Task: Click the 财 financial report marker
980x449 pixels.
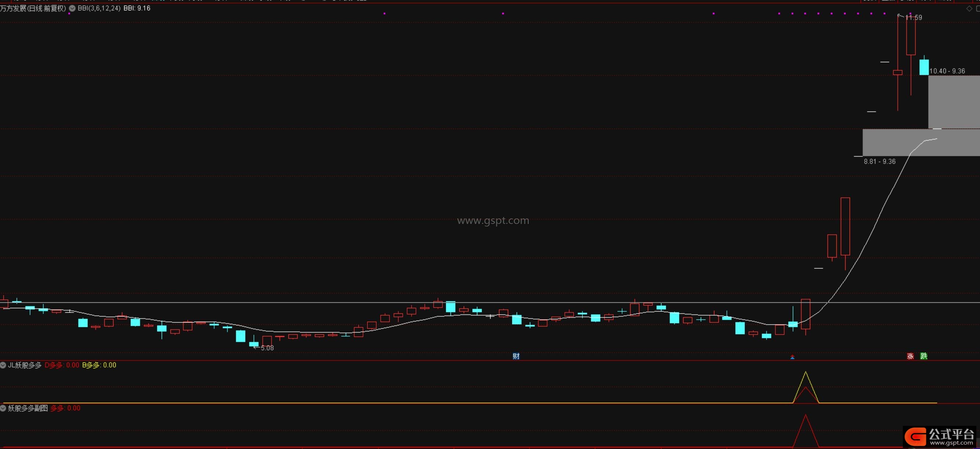Action: click(x=516, y=356)
